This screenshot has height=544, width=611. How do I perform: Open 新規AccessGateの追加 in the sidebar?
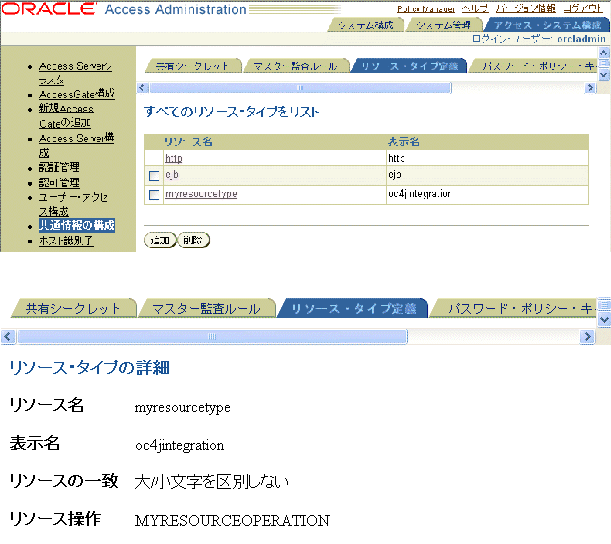pyautogui.click(x=66, y=116)
